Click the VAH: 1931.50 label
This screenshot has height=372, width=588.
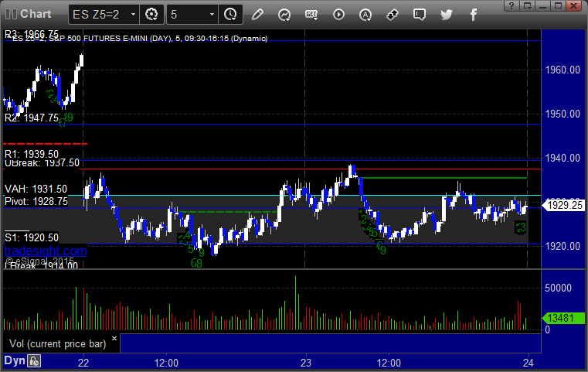point(36,189)
